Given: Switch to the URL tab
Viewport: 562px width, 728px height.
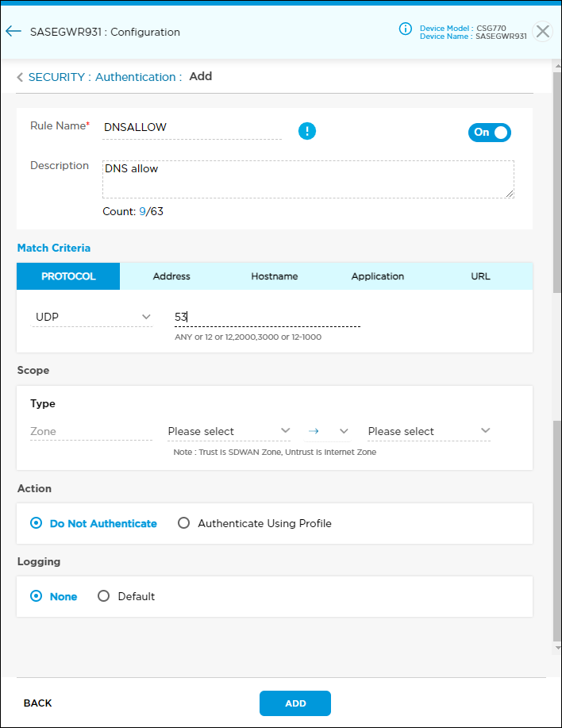Looking at the screenshot, I should (479, 275).
